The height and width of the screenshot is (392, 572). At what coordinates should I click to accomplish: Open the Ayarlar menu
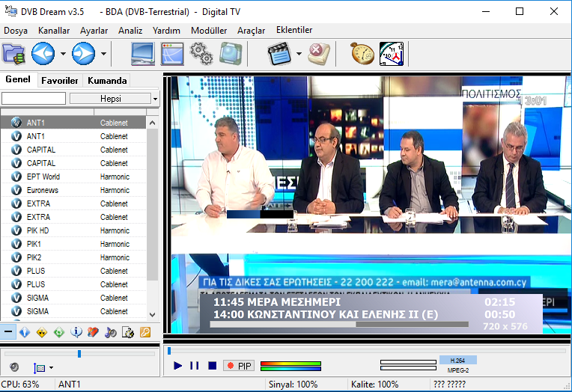coord(94,31)
